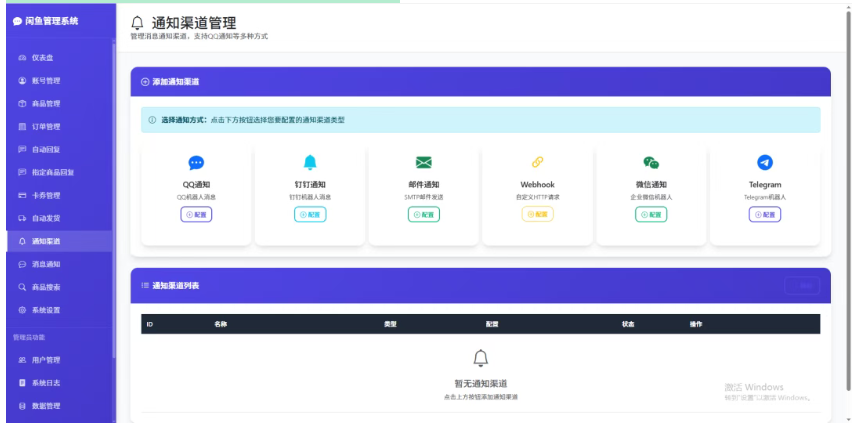This screenshot has height=439, width=853.
Task: Click the page's vertical scrollbar
Action: 848,200
